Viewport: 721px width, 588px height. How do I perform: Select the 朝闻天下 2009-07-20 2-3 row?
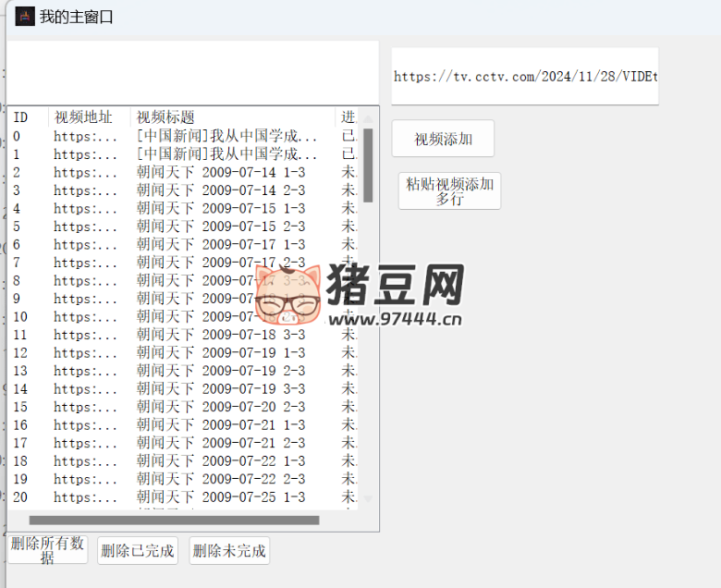(185, 407)
